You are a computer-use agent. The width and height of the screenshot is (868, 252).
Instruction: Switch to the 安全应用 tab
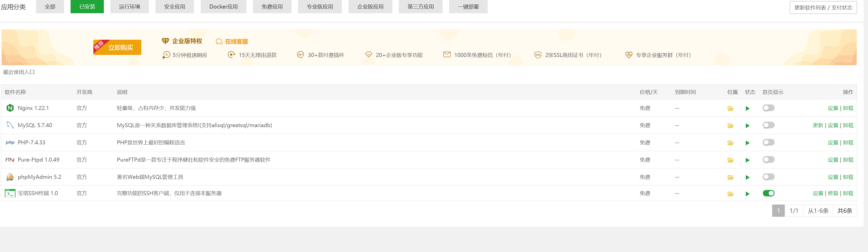click(175, 6)
